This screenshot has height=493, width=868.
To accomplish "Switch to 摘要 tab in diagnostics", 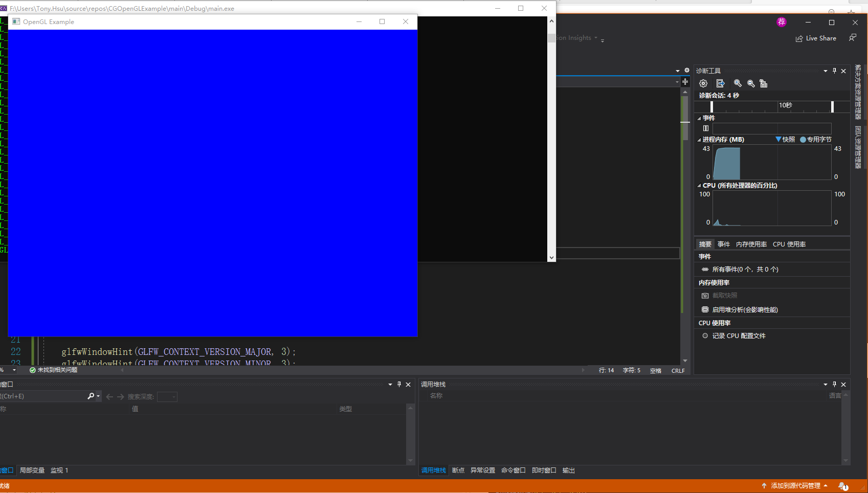I will click(705, 244).
